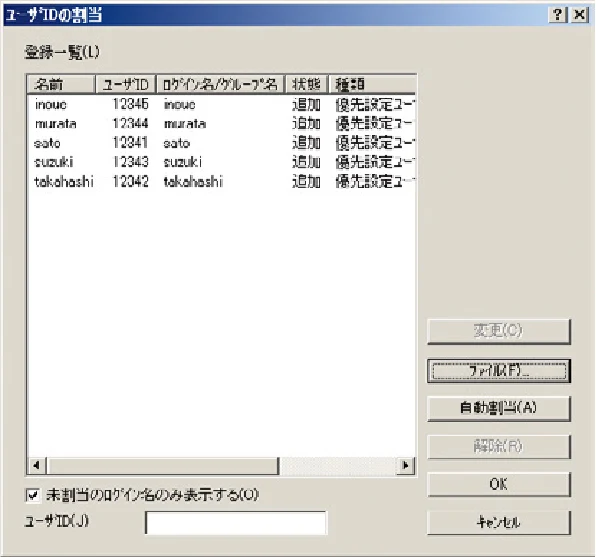Viewport: 596px width, 557px height.
Task: Click user ID 12345
Action: 131,104
